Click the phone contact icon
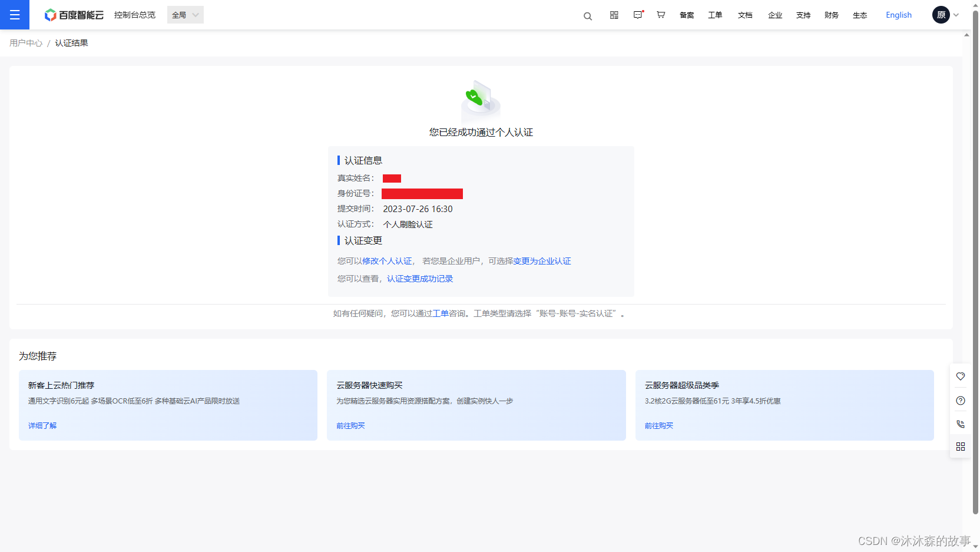Image resolution: width=980 pixels, height=552 pixels. 961,424
